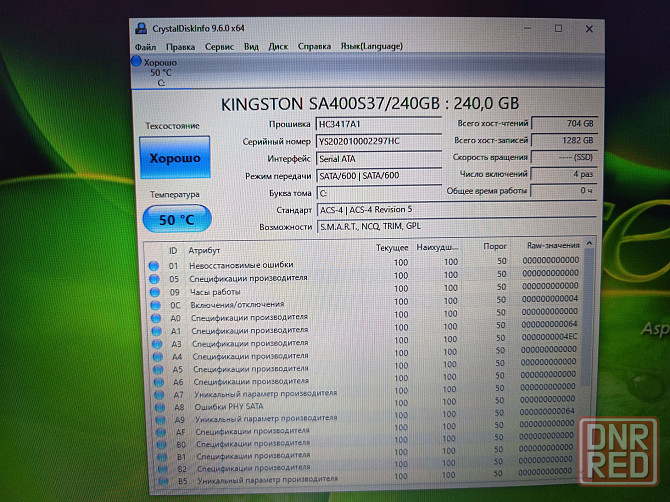Click the Буква тома field C:
This screenshot has width=670, height=502.
(379, 193)
